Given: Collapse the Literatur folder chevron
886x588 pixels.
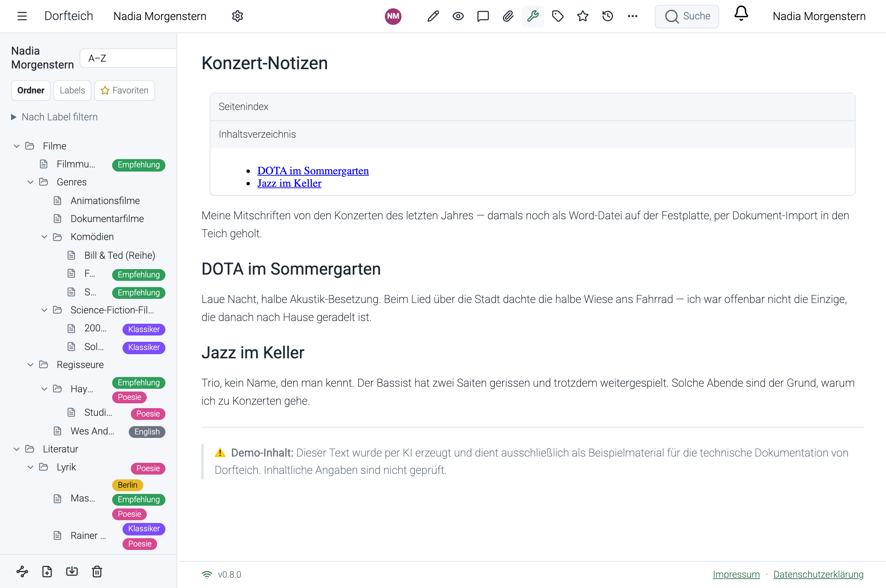Looking at the screenshot, I should pyautogui.click(x=17, y=449).
